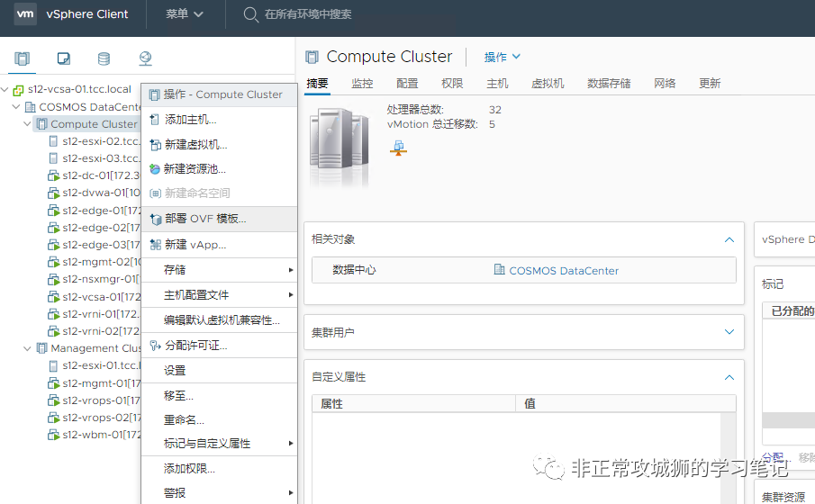
Task: Switch to the 网络 tab
Action: [665, 83]
